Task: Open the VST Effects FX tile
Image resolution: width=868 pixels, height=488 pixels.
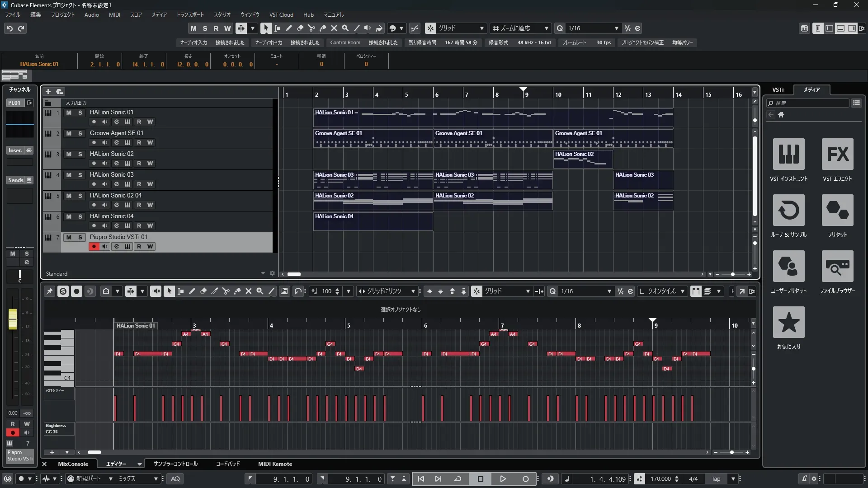Action: [x=837, y=154]
